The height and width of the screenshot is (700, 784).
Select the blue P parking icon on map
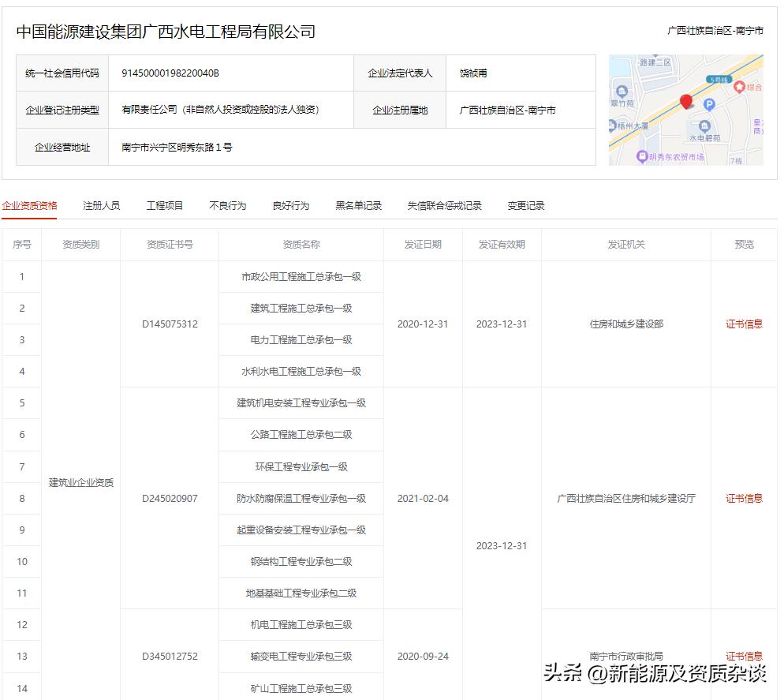pos(710,104)
